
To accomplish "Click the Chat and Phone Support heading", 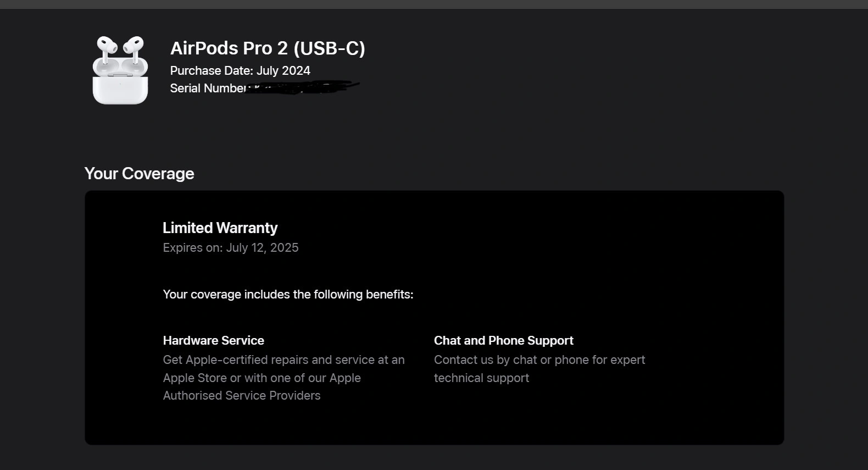I will [504, 340].
